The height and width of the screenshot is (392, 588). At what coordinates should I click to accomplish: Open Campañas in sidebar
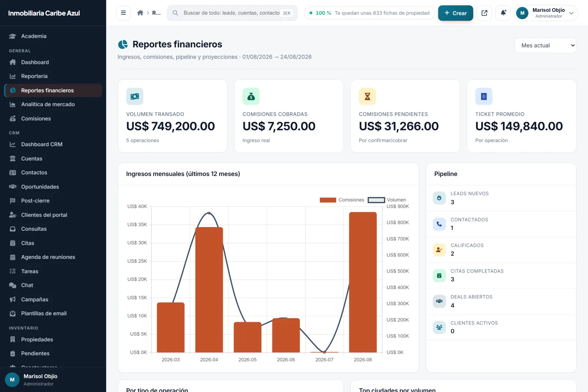click(53, 299)
